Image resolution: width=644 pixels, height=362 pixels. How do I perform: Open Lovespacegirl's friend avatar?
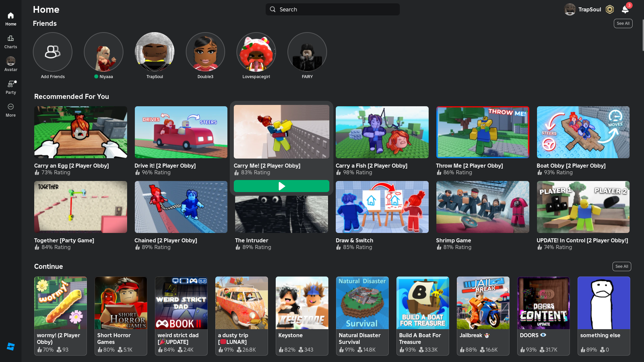click(256, 52)
